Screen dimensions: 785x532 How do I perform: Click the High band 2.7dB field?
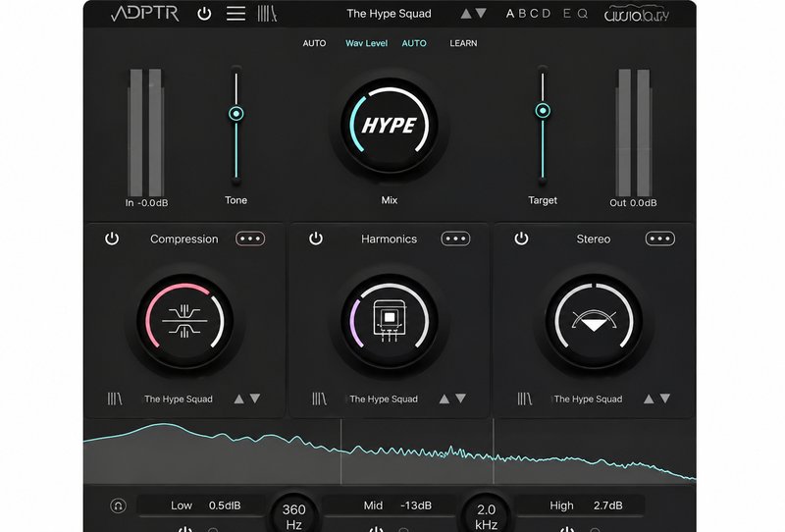tap(581, 505)
